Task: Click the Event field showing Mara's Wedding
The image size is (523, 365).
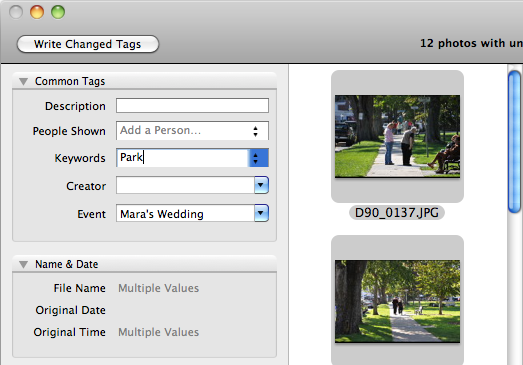Action: [185, 214]
